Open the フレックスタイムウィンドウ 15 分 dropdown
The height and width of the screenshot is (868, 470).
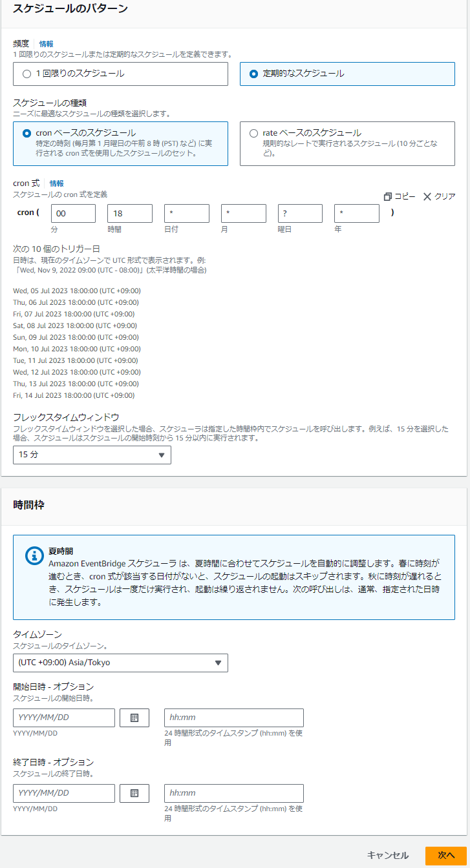[x=92, y=455]
